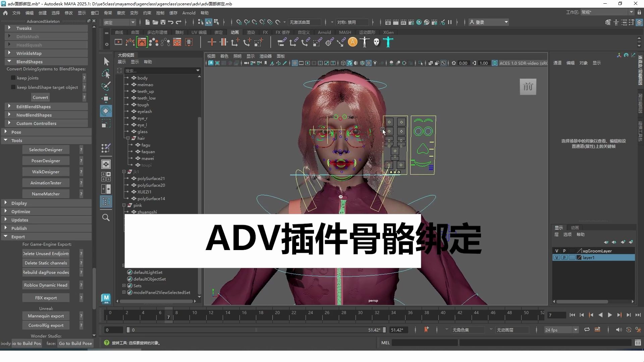The image size is (644, 362).
Task: Click the Outliner horizontal scrollbar
Action: (156, 301)
